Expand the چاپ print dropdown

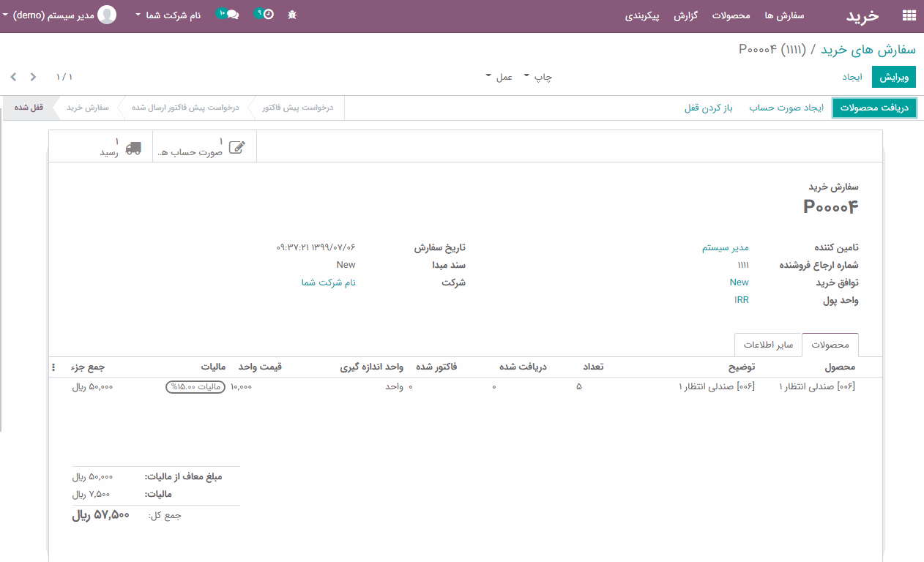click(x=538, y=76)
